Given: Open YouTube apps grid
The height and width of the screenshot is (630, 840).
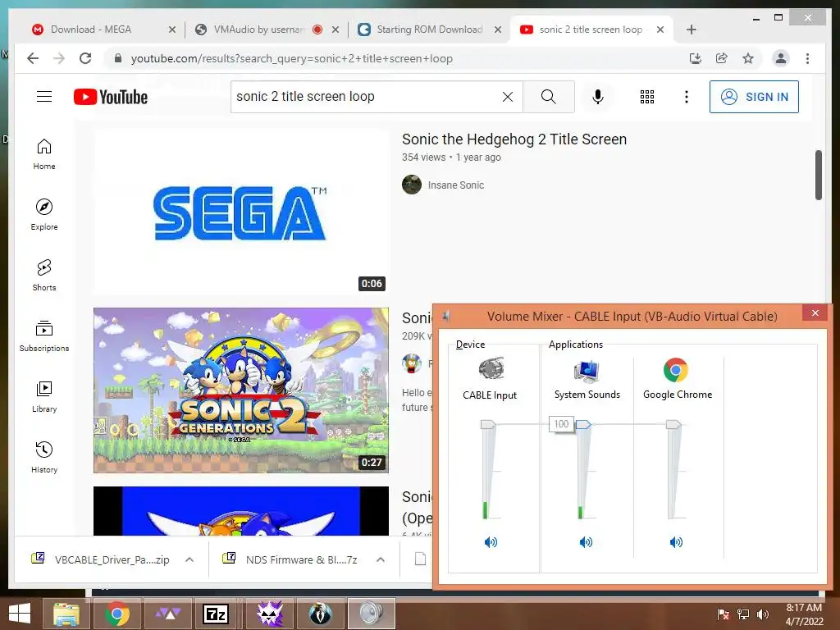Looking at the screenshot, I should pyautogui.click(x=646, y=97).
